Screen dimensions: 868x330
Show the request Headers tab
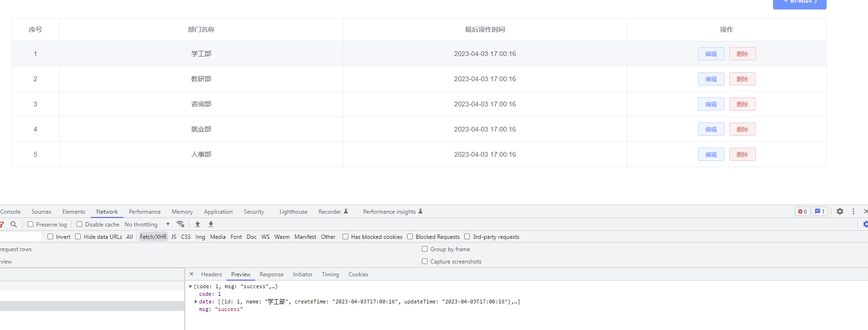[211, 274]
